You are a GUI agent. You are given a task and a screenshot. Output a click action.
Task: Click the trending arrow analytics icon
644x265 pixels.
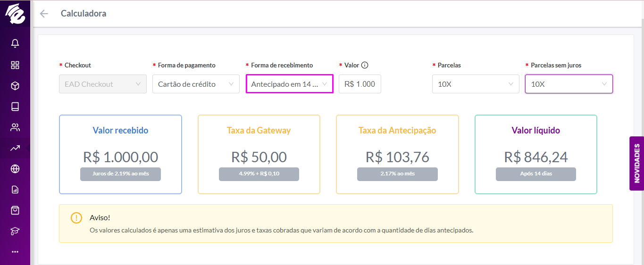point(15,148)
